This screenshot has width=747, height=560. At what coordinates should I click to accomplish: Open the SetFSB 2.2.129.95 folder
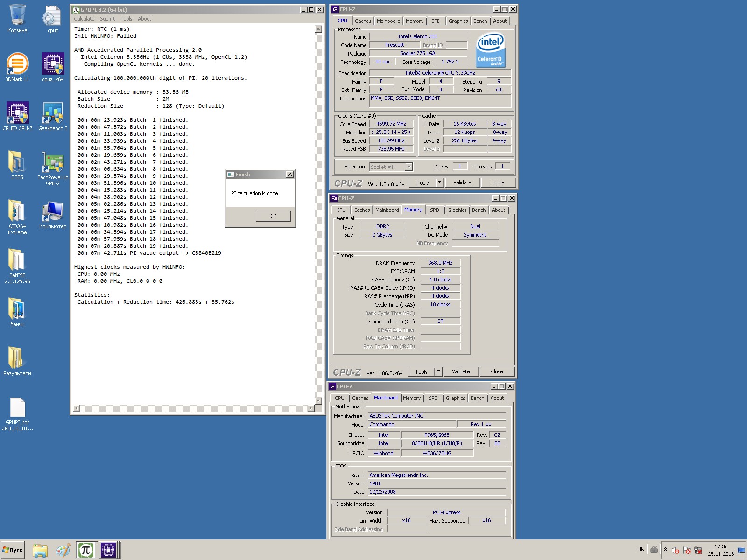(x=17, y=266)
